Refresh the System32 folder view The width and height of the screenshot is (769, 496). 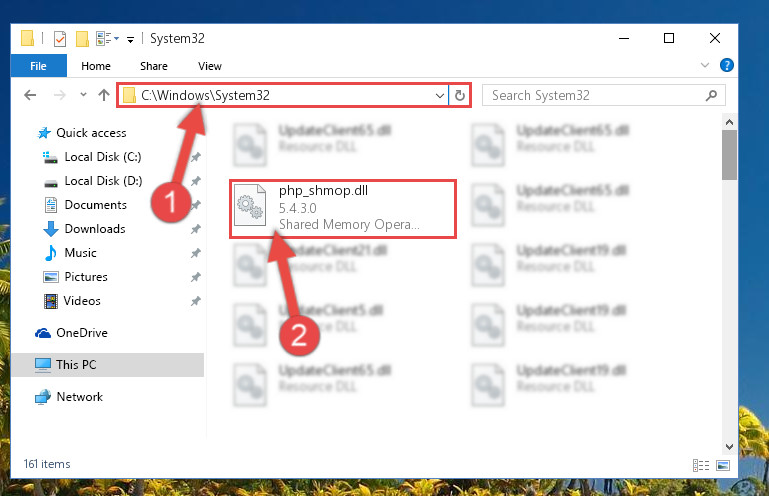point(460,95)
